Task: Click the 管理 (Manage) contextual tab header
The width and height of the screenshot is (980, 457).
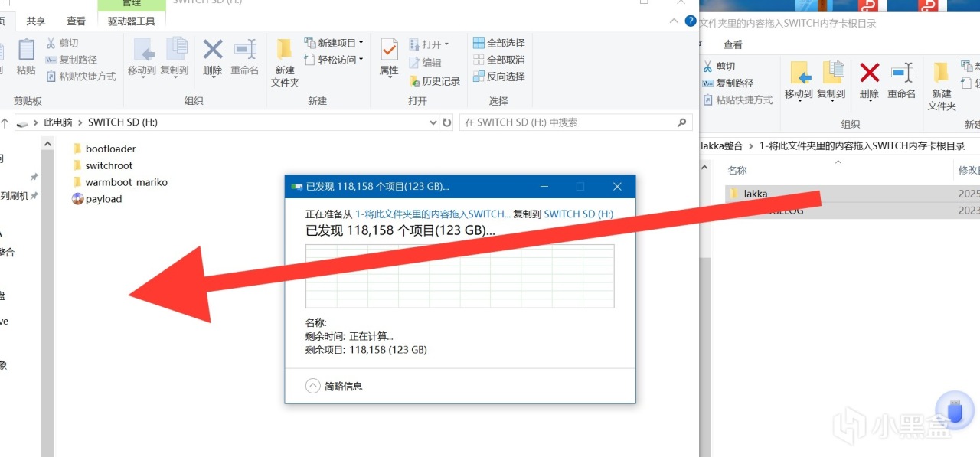Action: [x=132, y=4]
